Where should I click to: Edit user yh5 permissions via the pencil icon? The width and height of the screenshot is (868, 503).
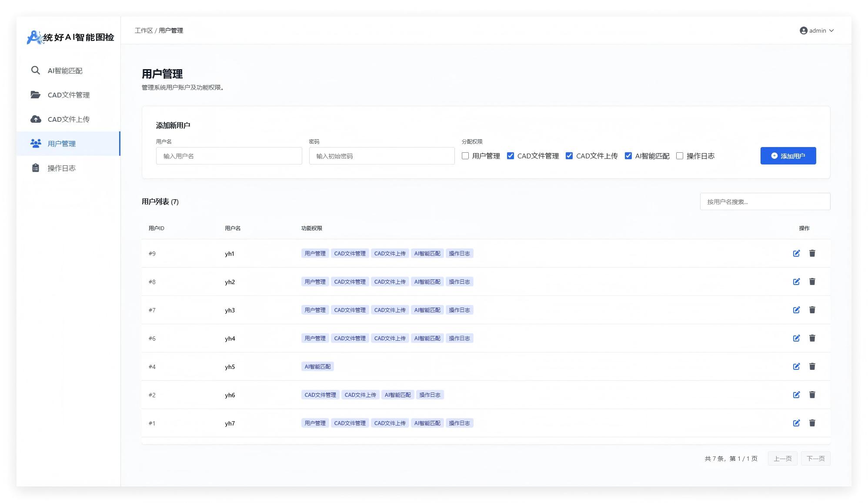(x=796, y=366)
